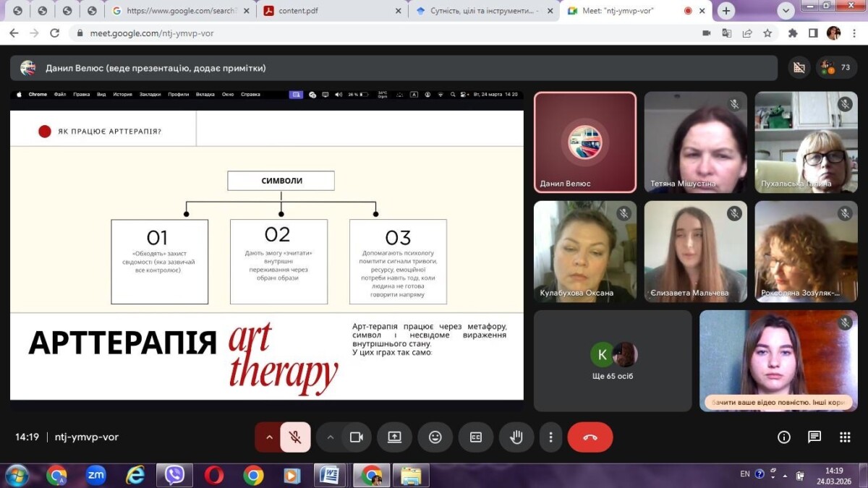The height and width of the screenshot is (488, 868).
Task: Expand video settings arrow beside camera
Action: click(x=330, y=437)
